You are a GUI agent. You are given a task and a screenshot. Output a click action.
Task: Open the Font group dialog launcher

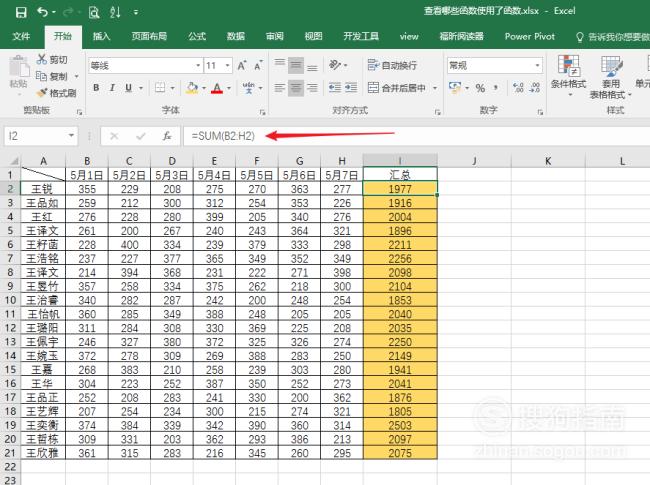click(x=262, y=112)
